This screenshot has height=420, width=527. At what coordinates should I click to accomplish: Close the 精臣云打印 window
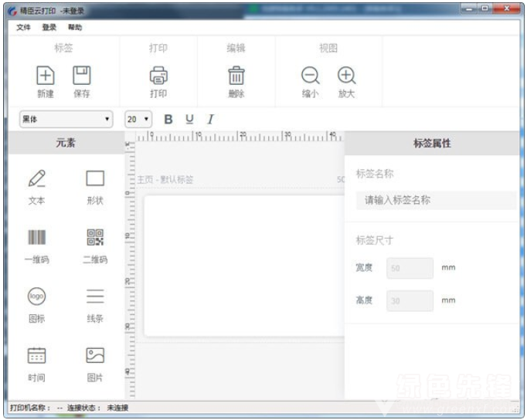[507, 8]
